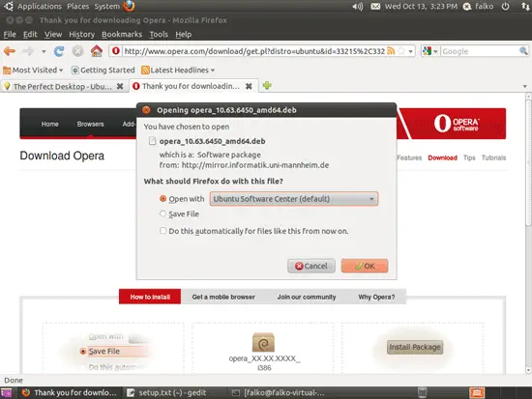This screenshot has height=399, width=532.
Task: Open Join our community tab
Action: point(307,297)
